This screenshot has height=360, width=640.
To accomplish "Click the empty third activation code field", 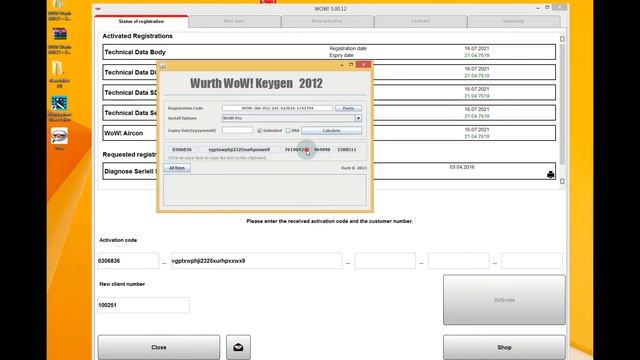I will pyautogui.click(x=385, y=261).
